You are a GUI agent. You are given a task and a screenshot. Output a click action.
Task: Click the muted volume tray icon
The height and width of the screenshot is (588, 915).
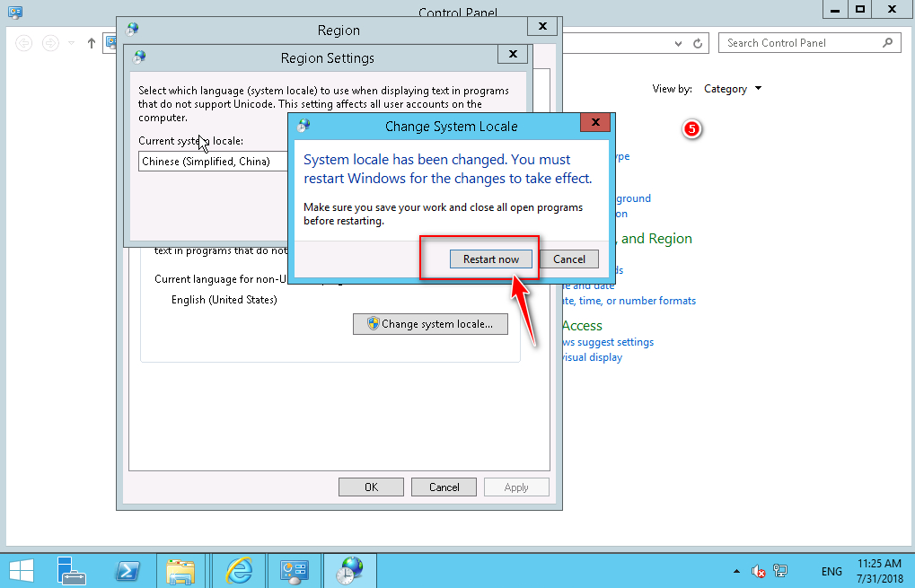click(758, 572)
